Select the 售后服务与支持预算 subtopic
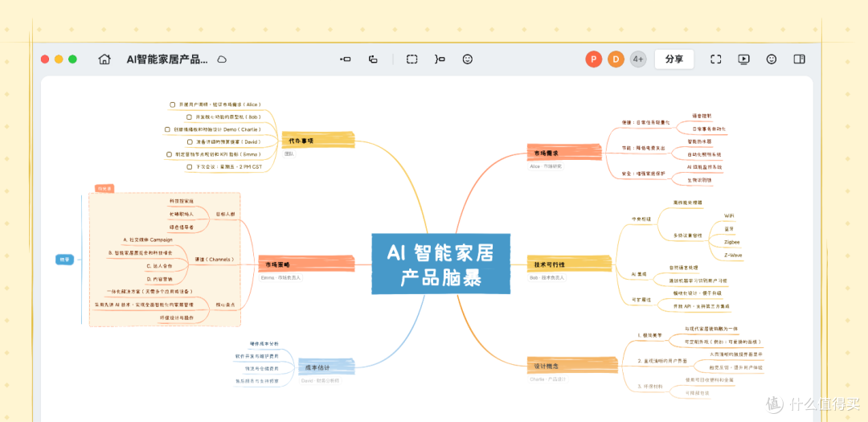The width and height of the screenshot is (868, 422). coord(257,381)
